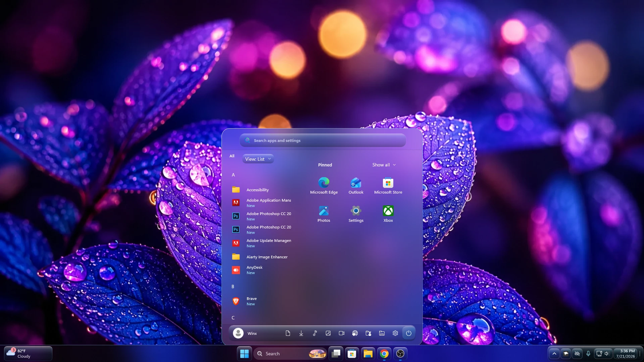Click the Brave lion icon
This screenshot has height=362, width=644.
[x=236, y=301]
